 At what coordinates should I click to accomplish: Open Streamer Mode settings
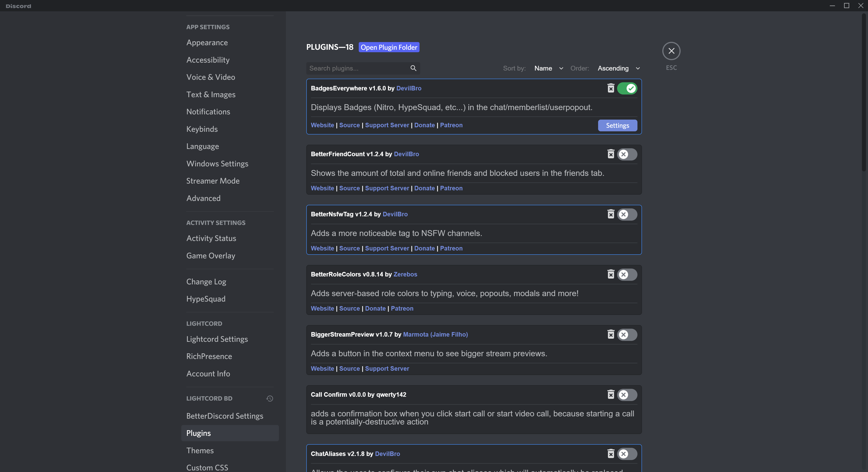coord(213,181)
